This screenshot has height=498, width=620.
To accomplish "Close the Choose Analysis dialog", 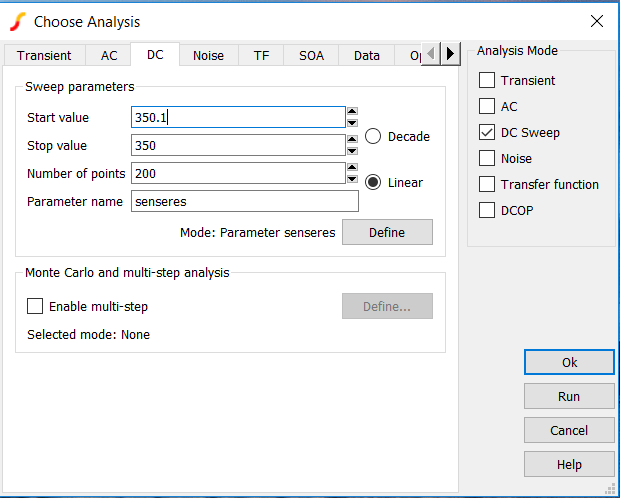I will 597,21.
